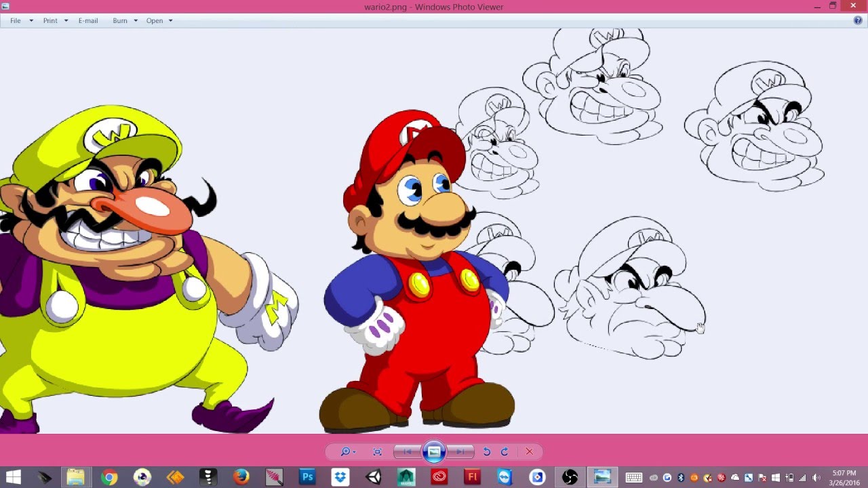This screenshot has height=488, width=868.
Task: Open Photoshop from the taskbar
Action: pos(307,477)
